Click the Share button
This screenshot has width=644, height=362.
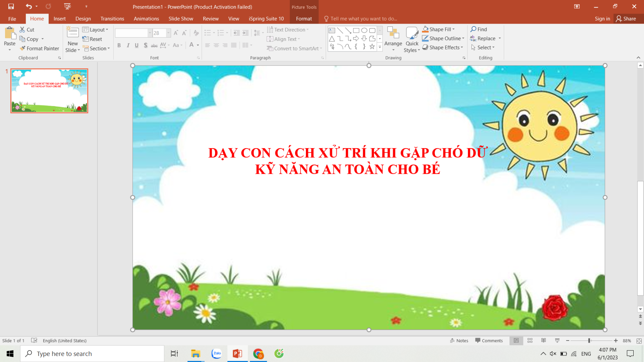tap(626, 19)
